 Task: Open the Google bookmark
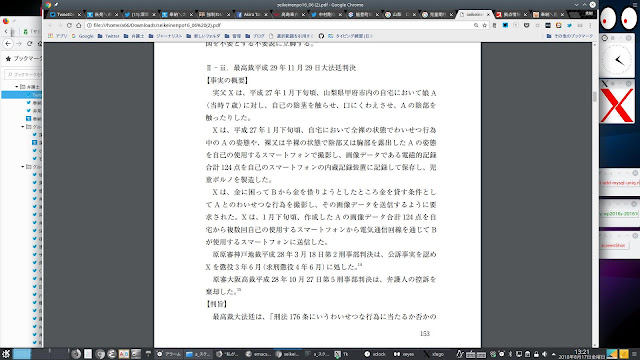pos(83,36)
